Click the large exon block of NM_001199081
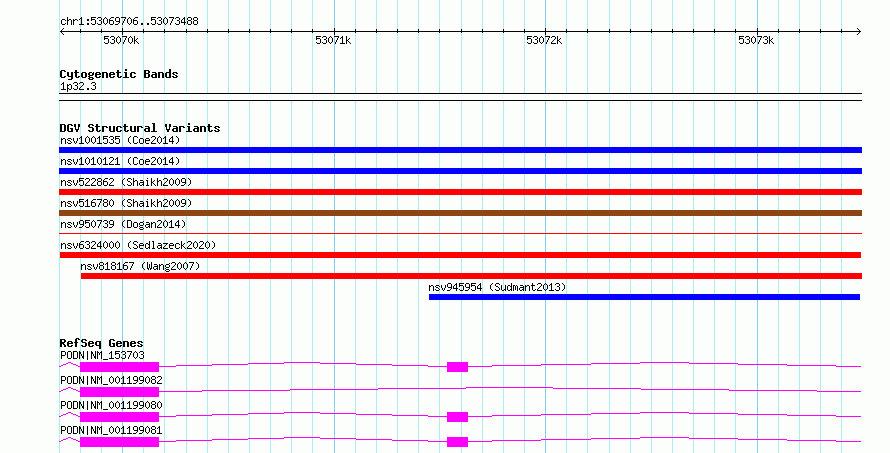 [119, 442]
